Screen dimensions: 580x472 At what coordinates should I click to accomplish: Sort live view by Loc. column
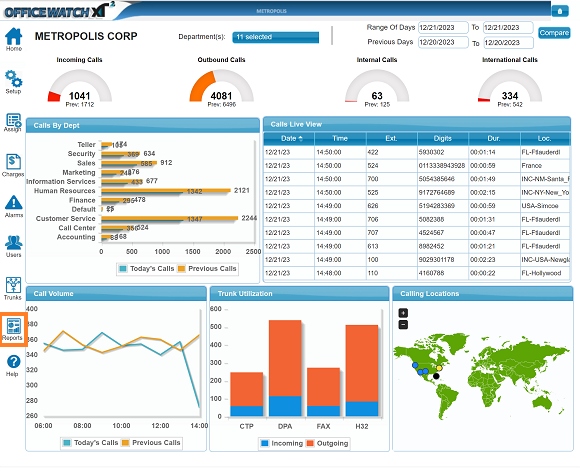coord(544,138)
